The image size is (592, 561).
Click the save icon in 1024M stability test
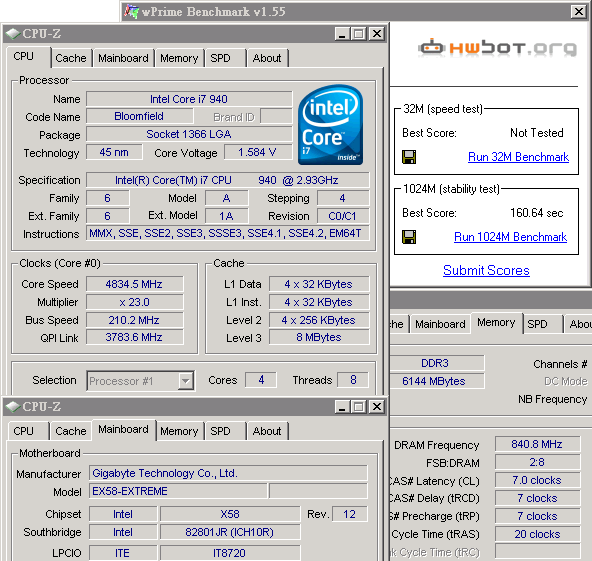409,237
